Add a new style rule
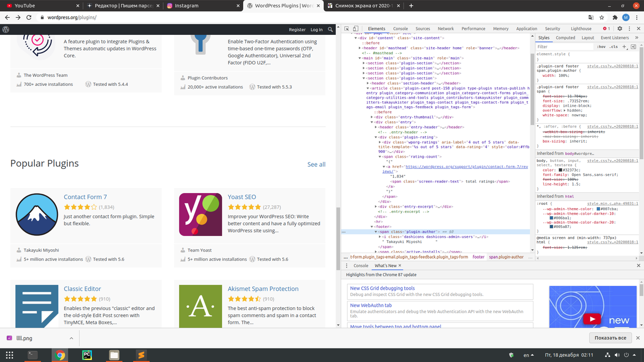644x362 pixels. [624, 47]
